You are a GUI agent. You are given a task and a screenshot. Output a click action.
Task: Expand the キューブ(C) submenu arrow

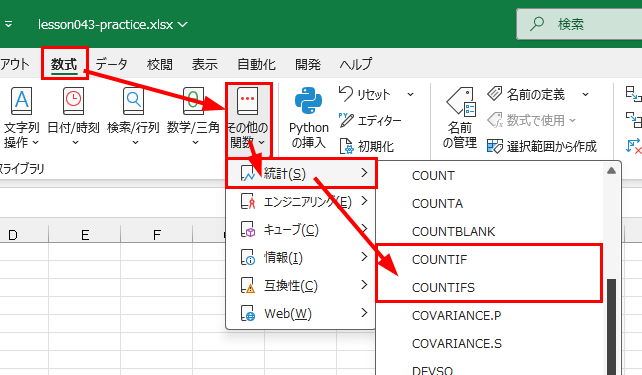[x=364, y=229]
